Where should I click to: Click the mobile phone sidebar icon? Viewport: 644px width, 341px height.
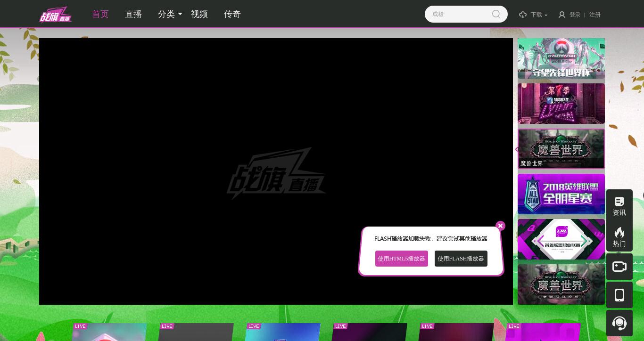(x=619, y=295)
